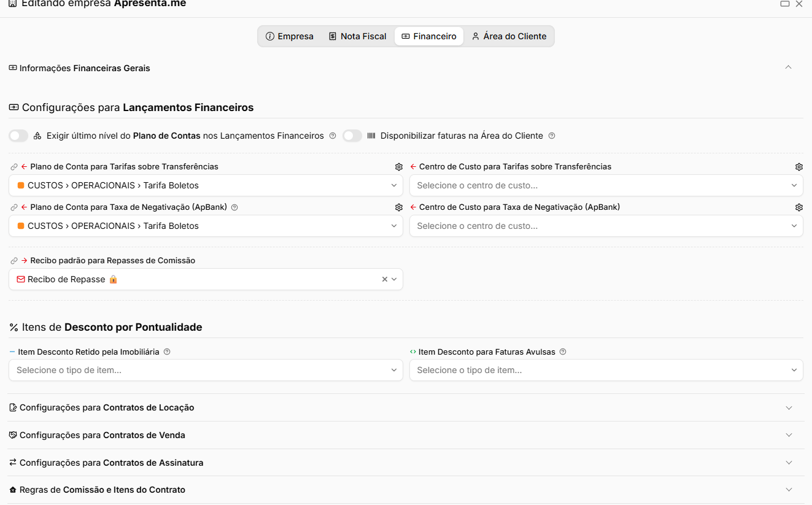The width and height of the screenshot is (812, 505).
Task: Open Plano de Conta para Taxa de Negativação dropdown
Action: click(206, 226)
